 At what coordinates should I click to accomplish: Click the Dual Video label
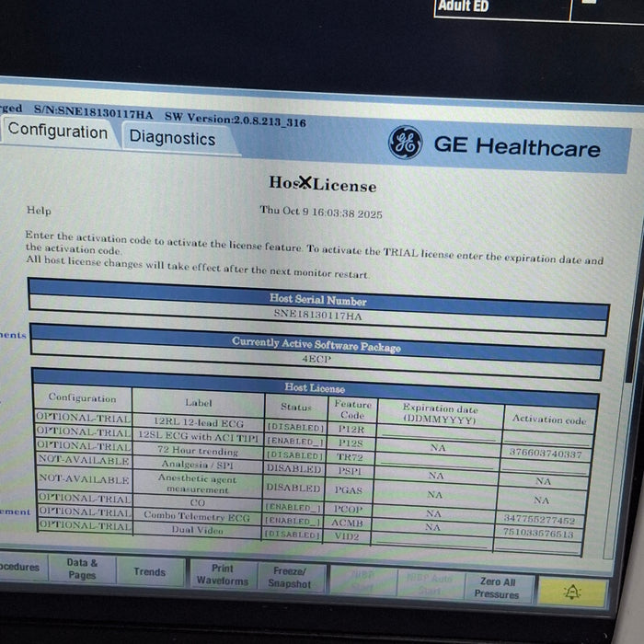tap(197, 530)
